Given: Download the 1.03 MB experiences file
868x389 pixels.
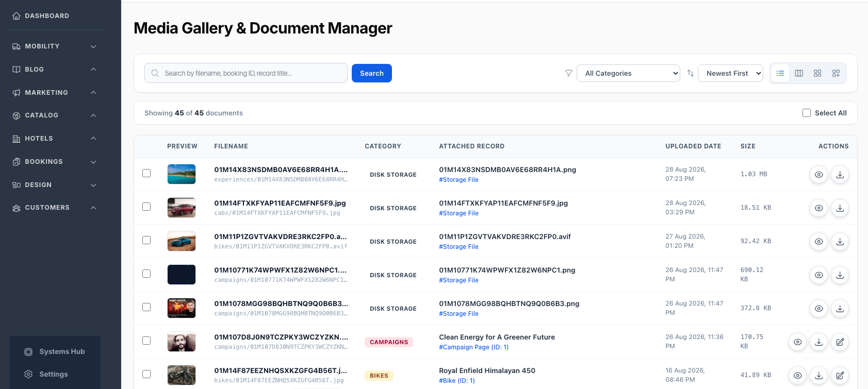Looking at the screenshot, I should tap(840, 175).
